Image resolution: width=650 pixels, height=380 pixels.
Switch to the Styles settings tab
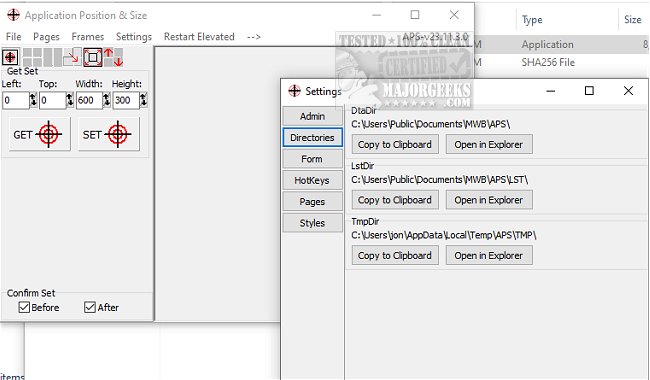tap(313, 223)
